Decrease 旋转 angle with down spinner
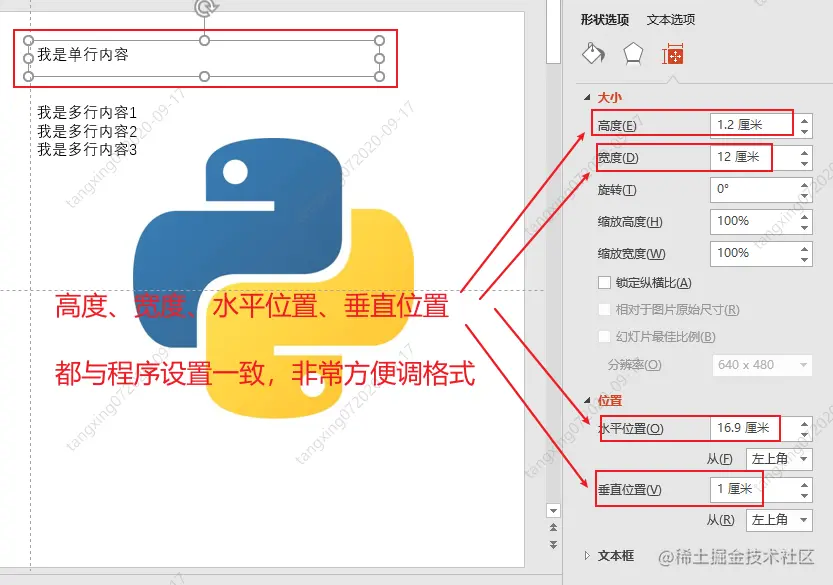 [x=804, y=196]
